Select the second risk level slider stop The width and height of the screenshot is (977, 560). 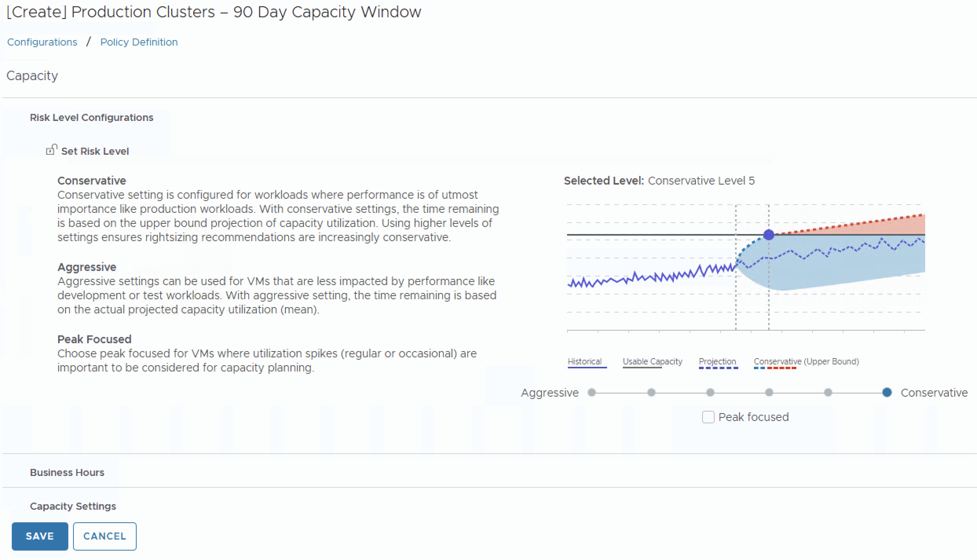click(x=651, y=392)
